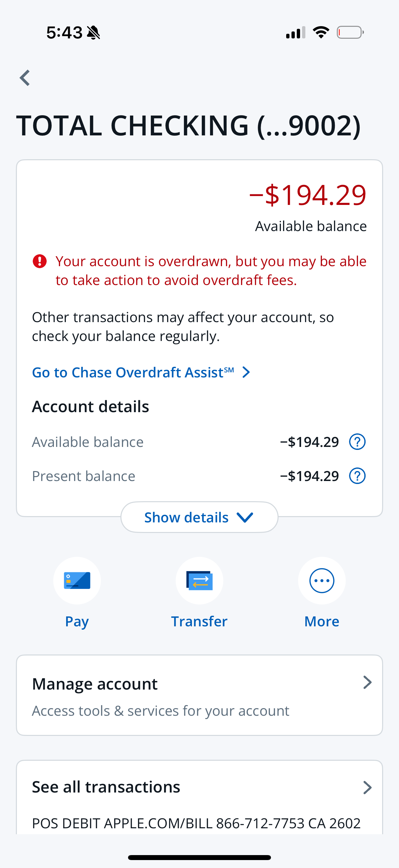The image size is (399, 868).
Task: Select the See all transactions heading
Action: pyautogui.click(x=106, y=787)
